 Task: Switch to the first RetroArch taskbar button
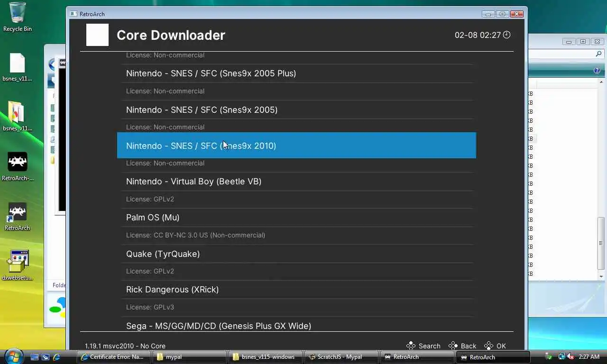tap(417, 357)
